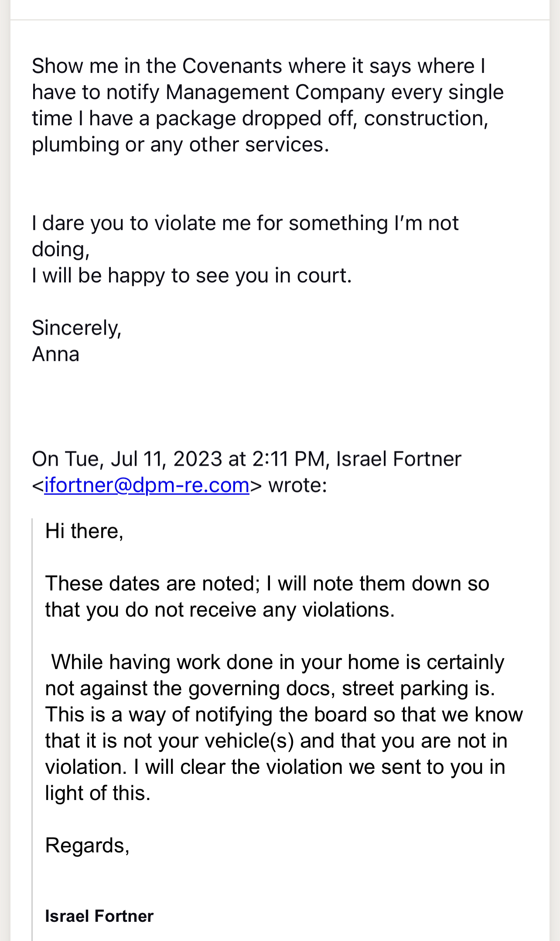This screenshot has height=941, width=560.
Task: Click the These dates are noted sentence
Action: 153,584
